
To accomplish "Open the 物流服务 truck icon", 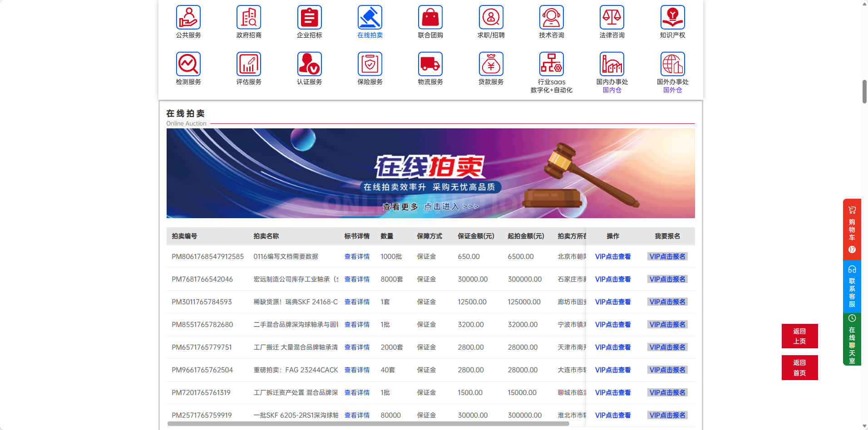I will pos(430,64).
